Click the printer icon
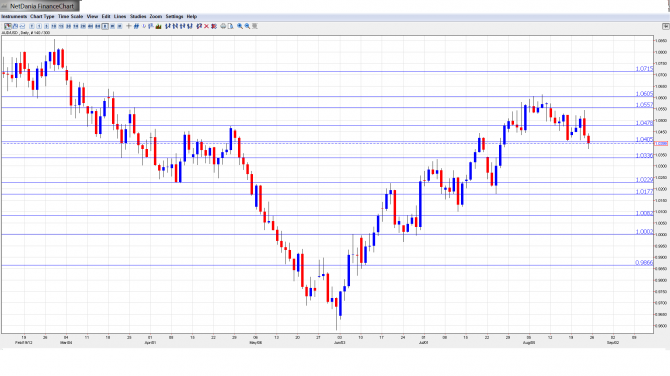 [x=223, y=26]
